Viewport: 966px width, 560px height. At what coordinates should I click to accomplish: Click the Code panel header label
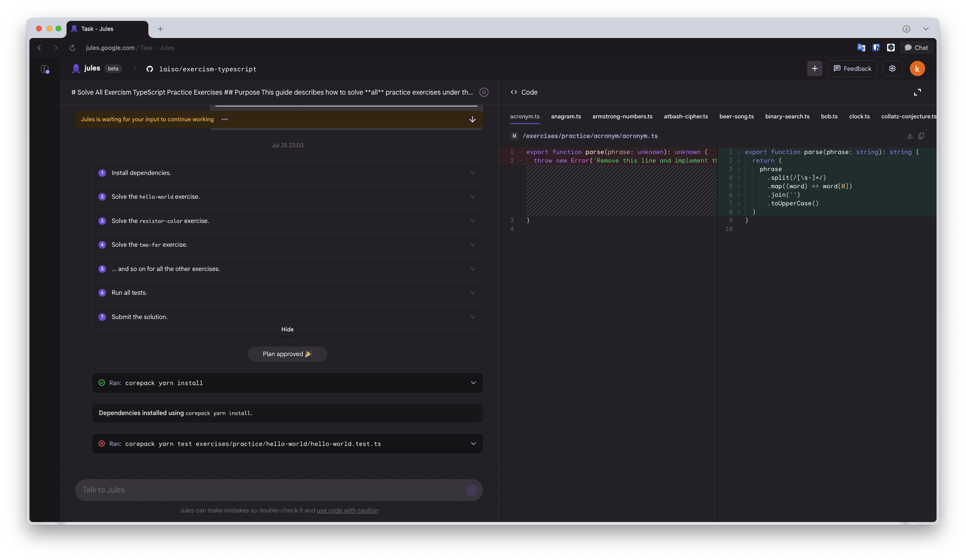click(x=524, y=92)
